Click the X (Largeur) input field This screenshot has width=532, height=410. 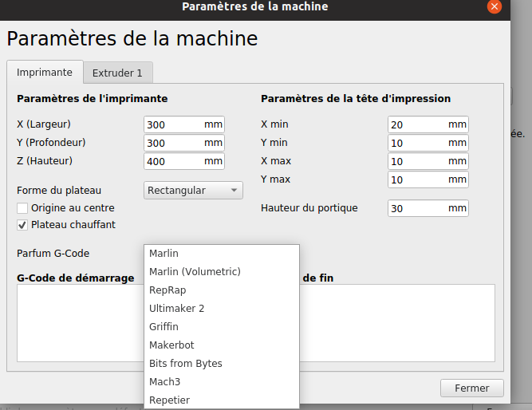point(173,124)
